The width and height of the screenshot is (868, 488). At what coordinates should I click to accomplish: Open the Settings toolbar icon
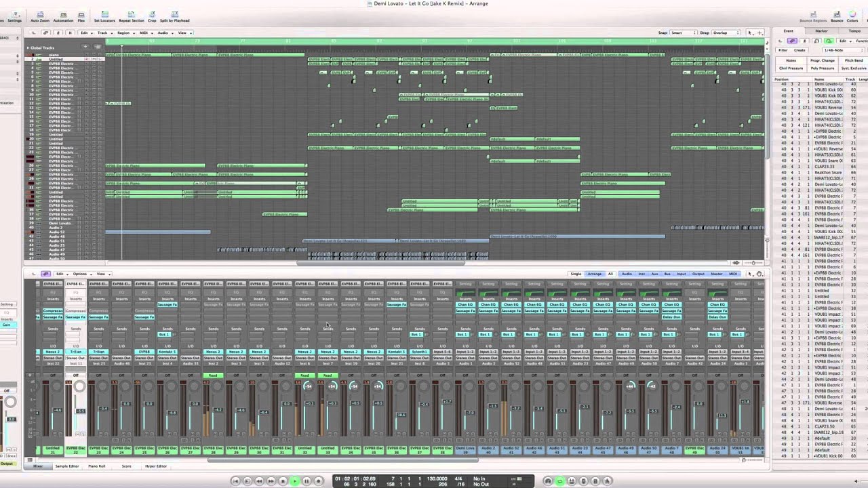[x=14, y=15]
